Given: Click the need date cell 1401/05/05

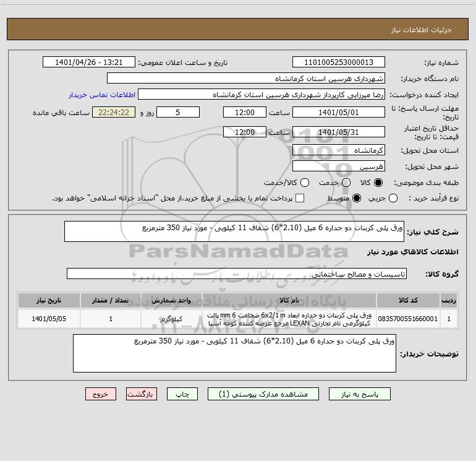Looking at the screenshot, I should 49,319.
